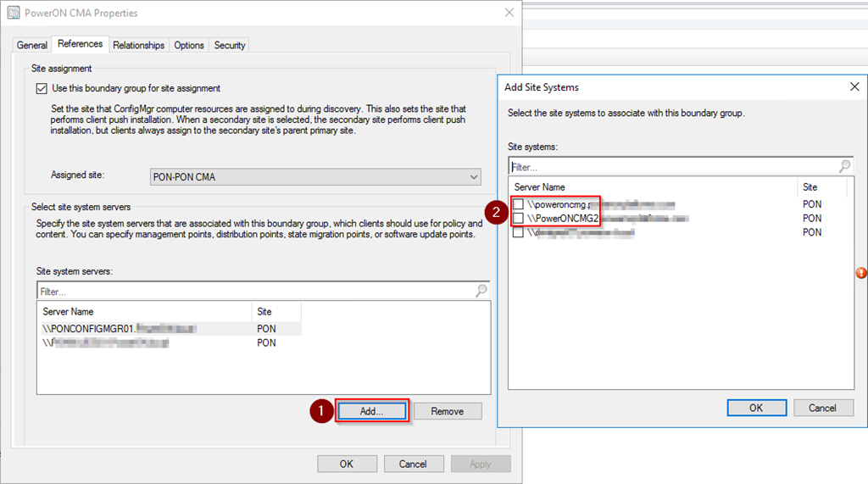The height and width of the screenshot is (484, 868).
Task: Click the Add... button
Action: click(x=372, y=411)
